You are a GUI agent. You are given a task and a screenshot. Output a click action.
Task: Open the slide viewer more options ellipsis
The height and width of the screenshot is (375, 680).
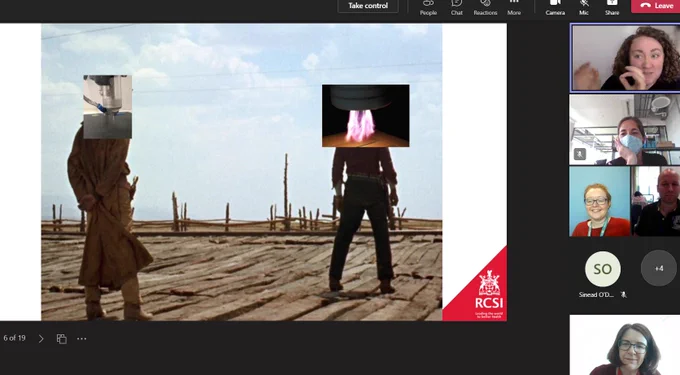(x=82, y=339)
